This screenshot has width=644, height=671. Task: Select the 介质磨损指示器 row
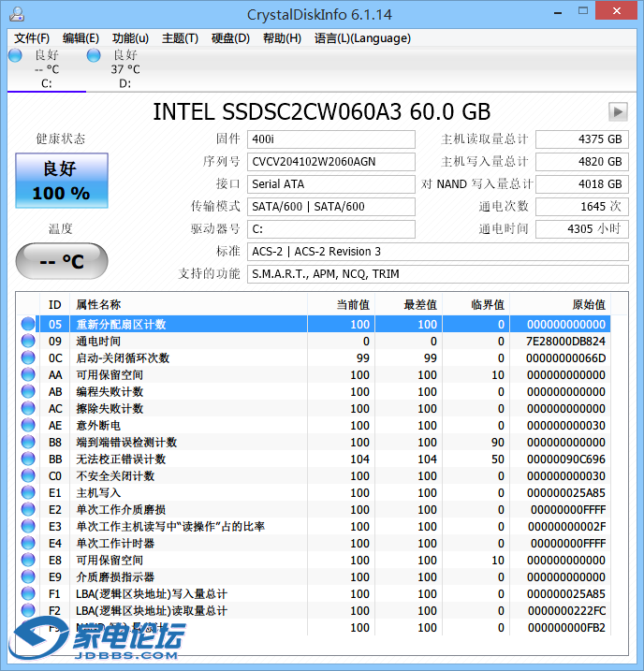[314, 576]
